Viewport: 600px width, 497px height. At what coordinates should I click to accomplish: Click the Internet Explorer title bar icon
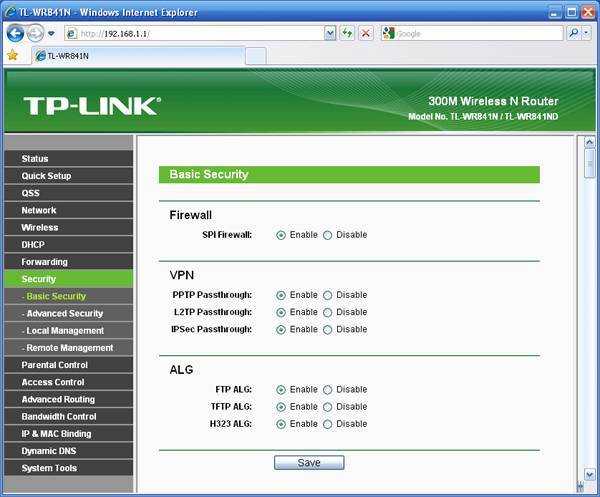pos(11,12)
